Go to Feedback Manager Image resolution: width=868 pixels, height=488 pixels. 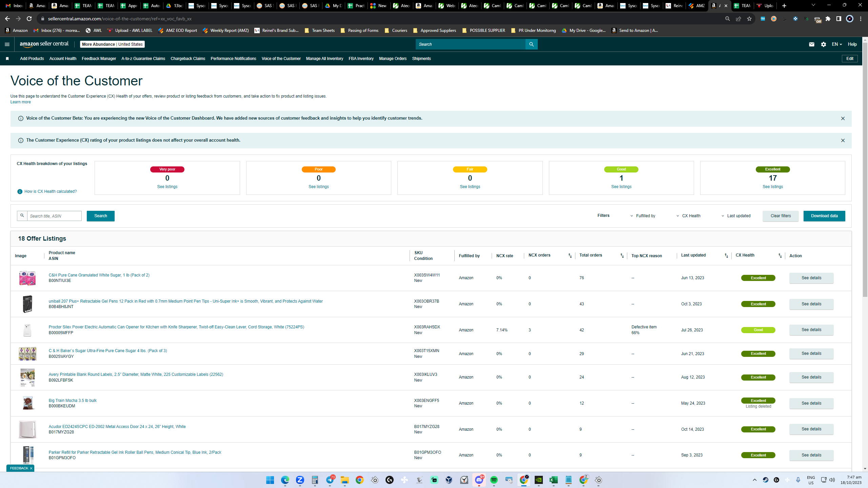(99, 59)
